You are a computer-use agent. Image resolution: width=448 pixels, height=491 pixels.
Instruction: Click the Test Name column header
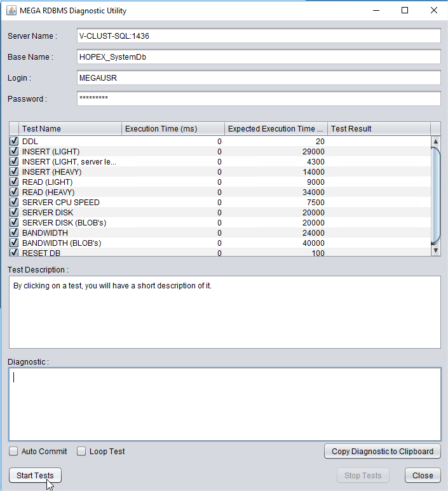point(70,129)
